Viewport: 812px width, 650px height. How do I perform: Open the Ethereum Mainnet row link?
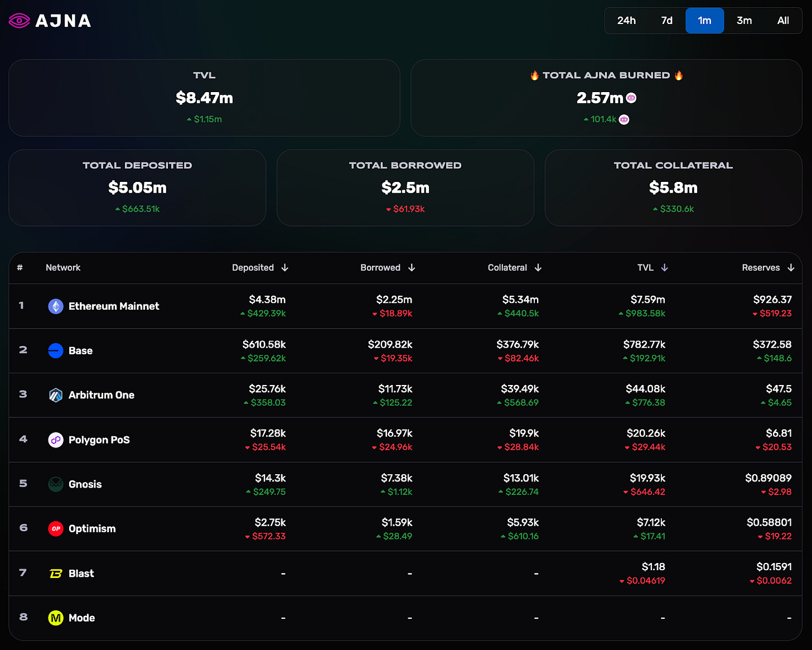click(x=114, y=306)
